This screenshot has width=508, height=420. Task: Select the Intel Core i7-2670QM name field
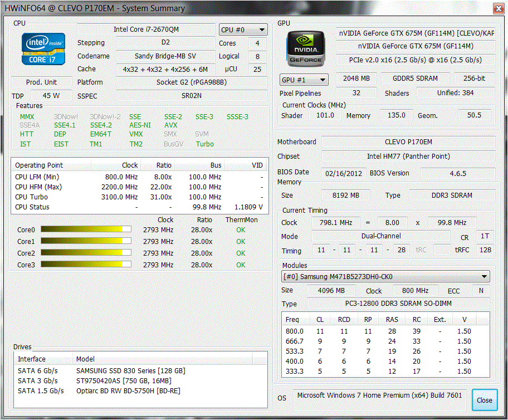(146, 29)
